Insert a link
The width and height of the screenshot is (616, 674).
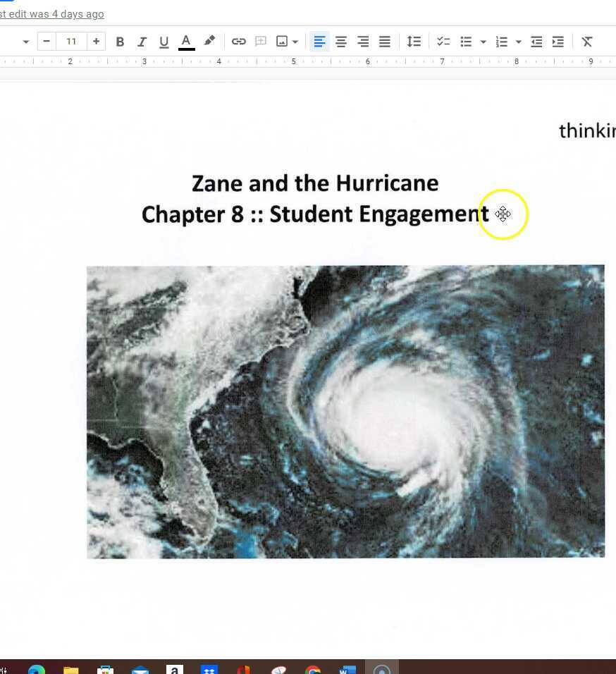pos(239,41)
